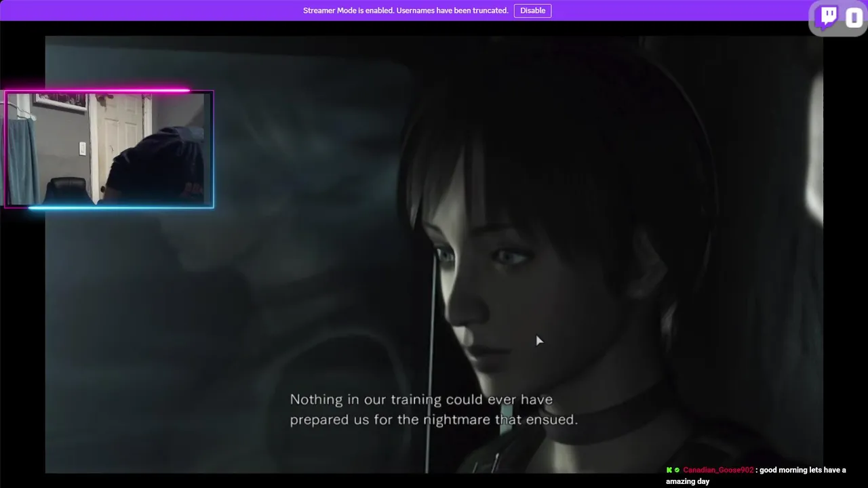Viewport: 868px width, 488px height.
Task: Click the subtitle line 'prepared us for the nightmare that ensued.'
Action: click(434, 420)
